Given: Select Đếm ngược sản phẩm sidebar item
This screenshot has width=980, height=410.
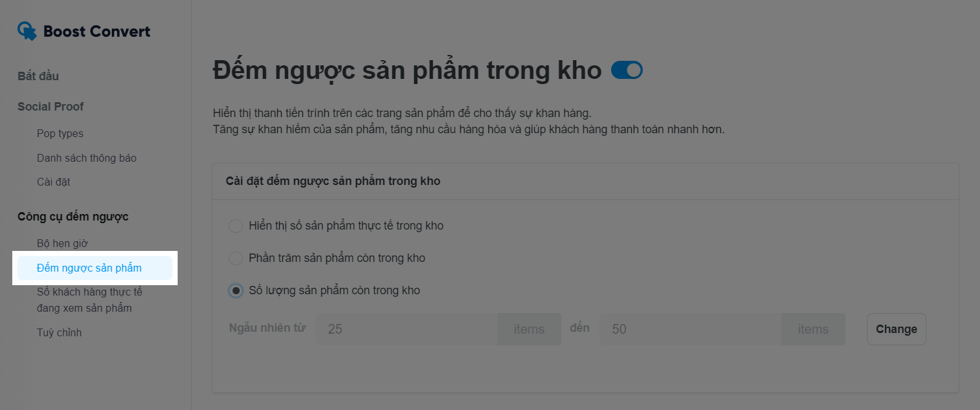Looking at the screenshot, I should (x=95, y=268).
